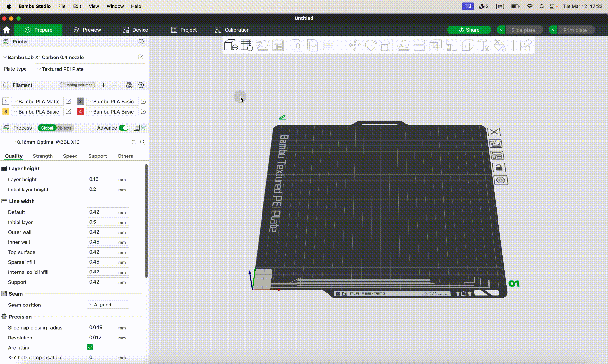608x364 pixels.
Task: Remove a filament with the minus icon
Action: pyautogui.click(x=114, y=85)
